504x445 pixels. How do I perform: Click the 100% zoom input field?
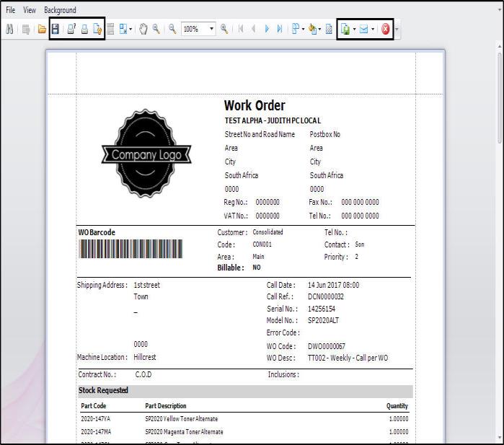[195, 30]
